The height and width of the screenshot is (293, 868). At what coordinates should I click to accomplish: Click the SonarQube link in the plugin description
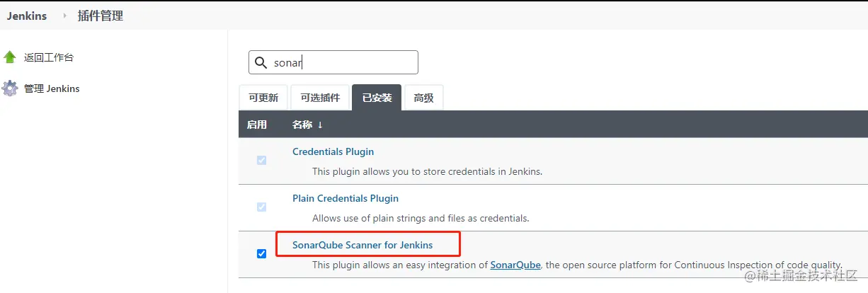pyautogui.click(x=515, y=265)
